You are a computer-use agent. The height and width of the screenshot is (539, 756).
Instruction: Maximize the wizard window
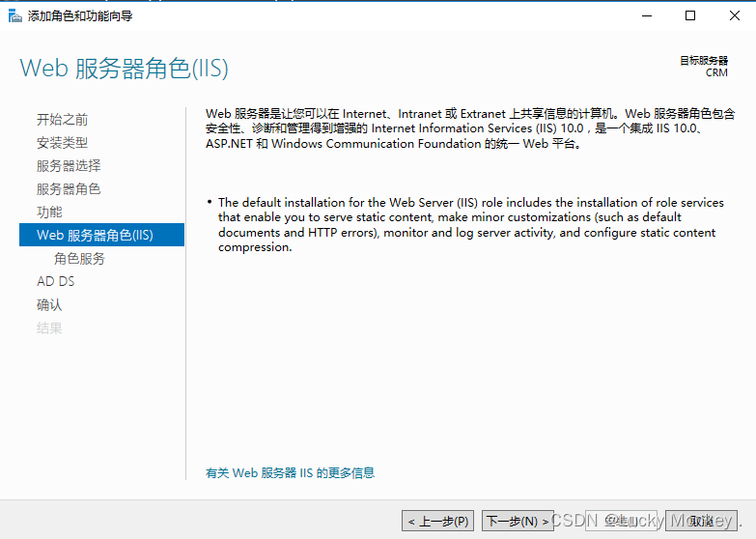click(690, 15)
